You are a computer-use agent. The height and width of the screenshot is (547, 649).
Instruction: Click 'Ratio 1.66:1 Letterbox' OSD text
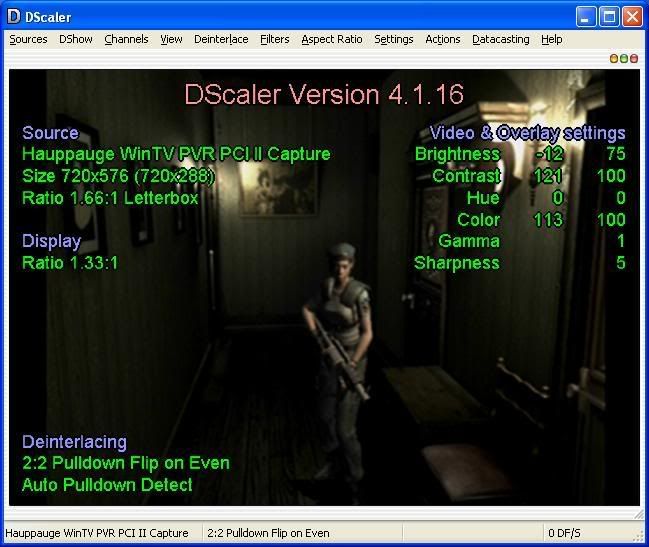tap(110, 198)
